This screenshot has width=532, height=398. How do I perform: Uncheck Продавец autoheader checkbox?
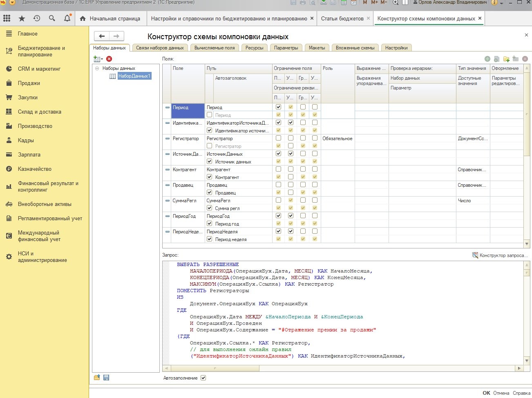point(210,192)
